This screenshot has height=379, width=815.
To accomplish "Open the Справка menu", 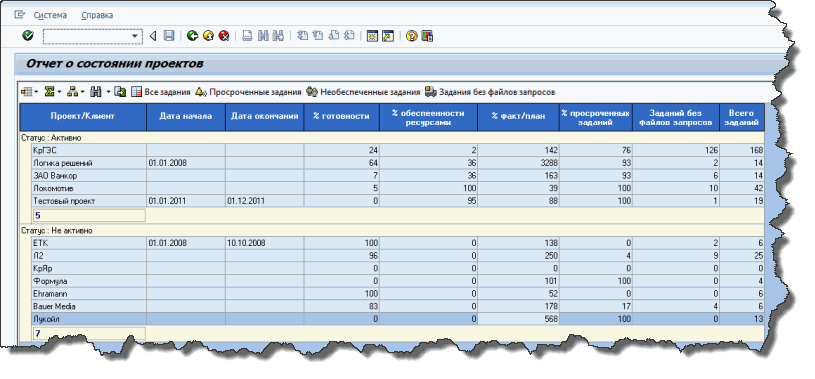I will (x=97, y=15).
